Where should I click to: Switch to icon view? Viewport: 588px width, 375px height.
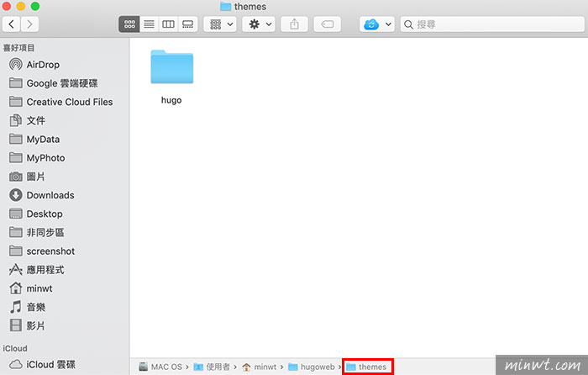point(129,24)
